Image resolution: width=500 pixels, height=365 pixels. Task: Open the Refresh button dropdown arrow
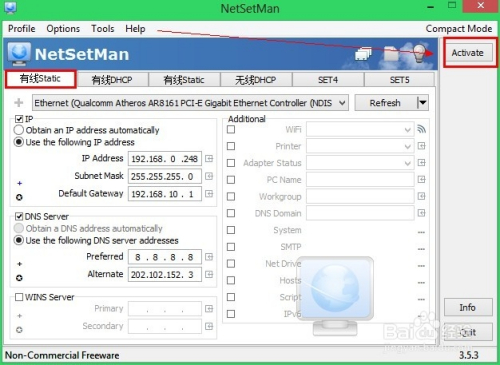pyautogui.click(x=423, y=103)
